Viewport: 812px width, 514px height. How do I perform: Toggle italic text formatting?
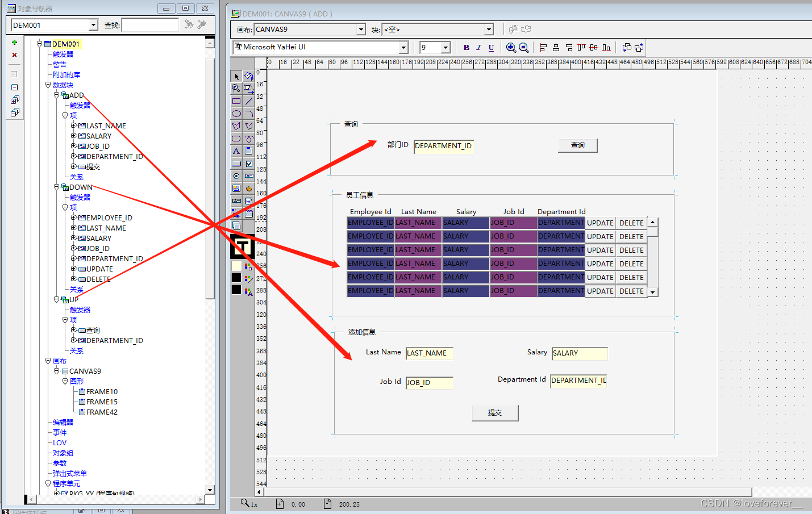pyautogui.click(x=479, y=48)
